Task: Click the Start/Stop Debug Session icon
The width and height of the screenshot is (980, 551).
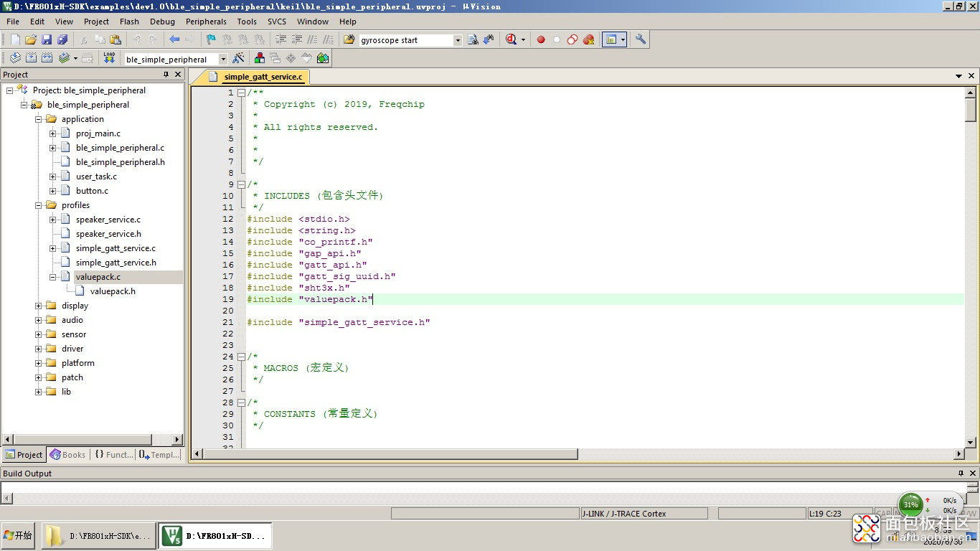Action: tap(511, 40)
